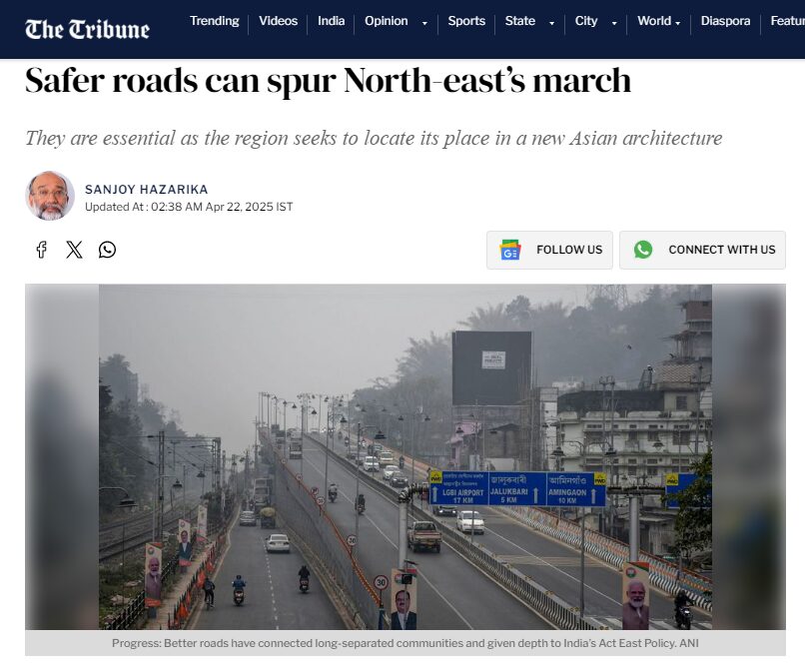Open the Trending menu item
The width and height of the screenshot is (805, 672).
point(215,21)
